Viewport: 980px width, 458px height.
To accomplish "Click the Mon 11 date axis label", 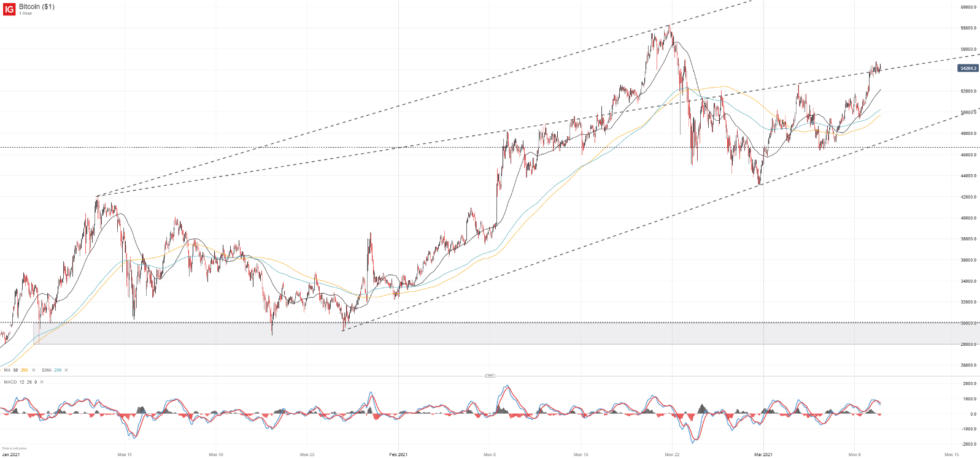I will pos(125,454).
